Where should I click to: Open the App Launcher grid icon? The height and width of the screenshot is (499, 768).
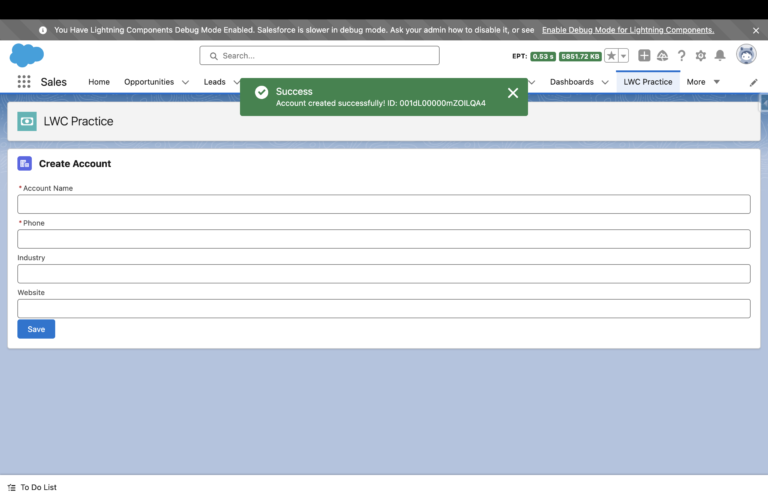pos(24,82)
